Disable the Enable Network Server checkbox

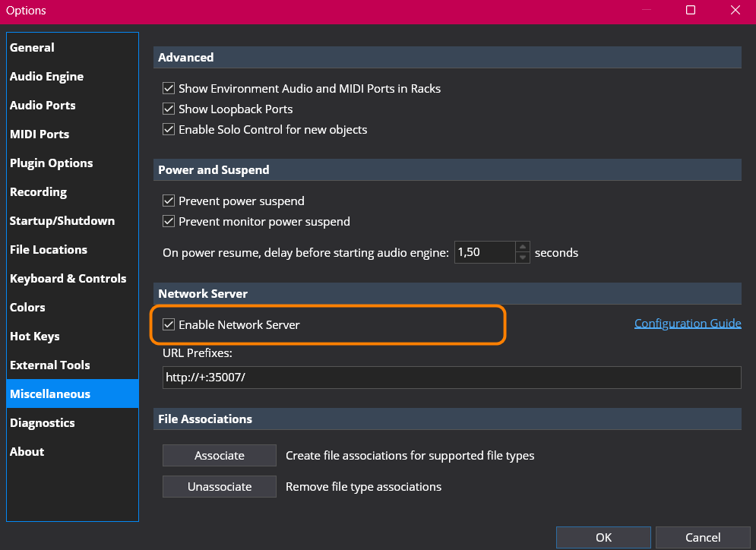pos(168,324)
